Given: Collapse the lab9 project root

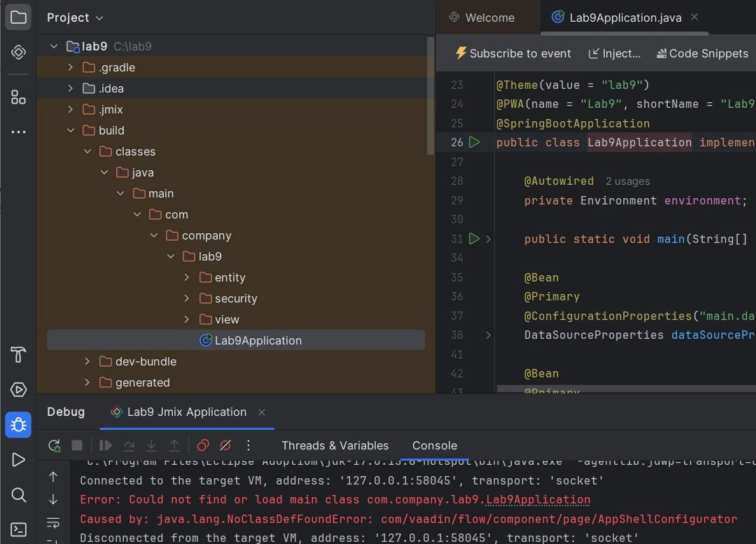Looking at the screenshot, I should 54,46.
